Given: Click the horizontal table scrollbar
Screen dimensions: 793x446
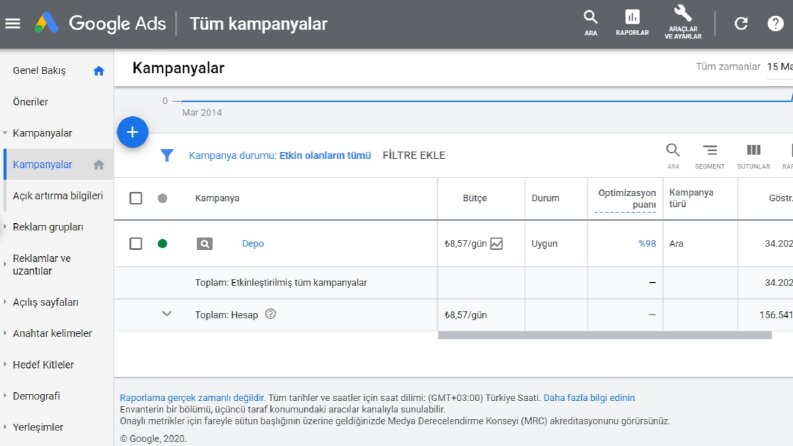Looking at the screenshot, I should [604, 335].
